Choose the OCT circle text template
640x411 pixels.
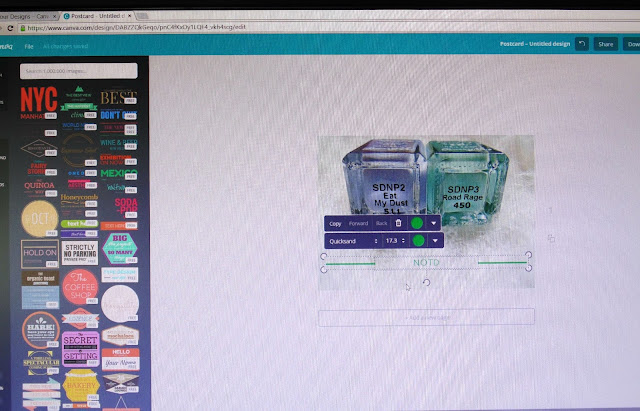[39, 219]
